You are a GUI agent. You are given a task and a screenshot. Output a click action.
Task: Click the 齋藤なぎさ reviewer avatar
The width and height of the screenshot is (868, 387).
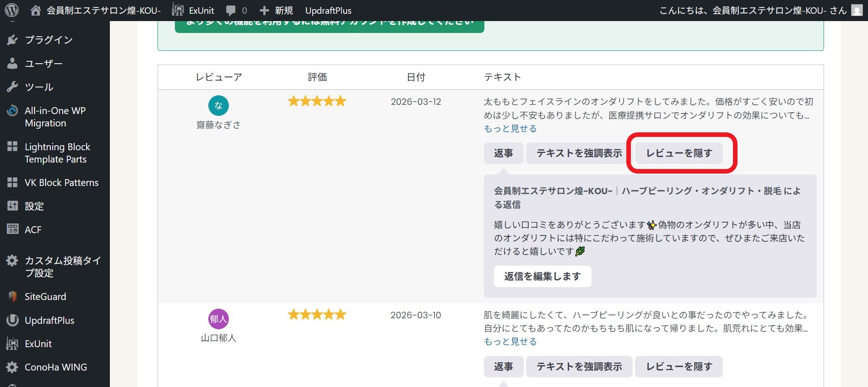click(x=218, y=106)
